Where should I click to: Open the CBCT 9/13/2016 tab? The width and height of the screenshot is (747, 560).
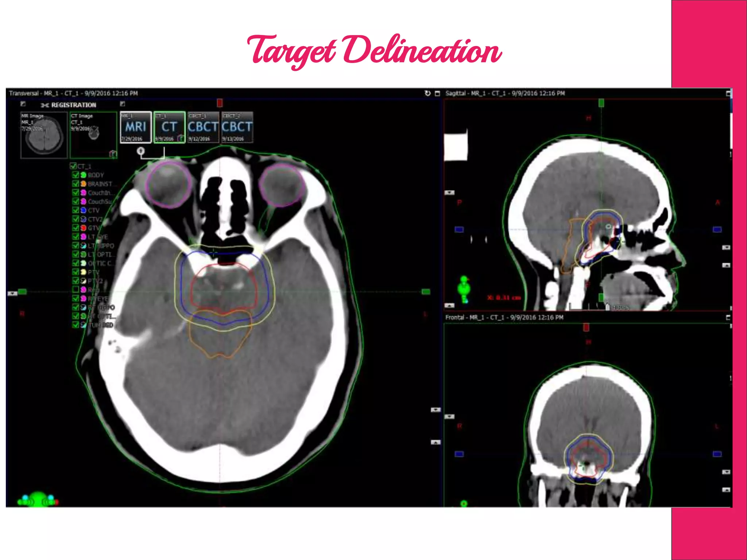point(237,127)
